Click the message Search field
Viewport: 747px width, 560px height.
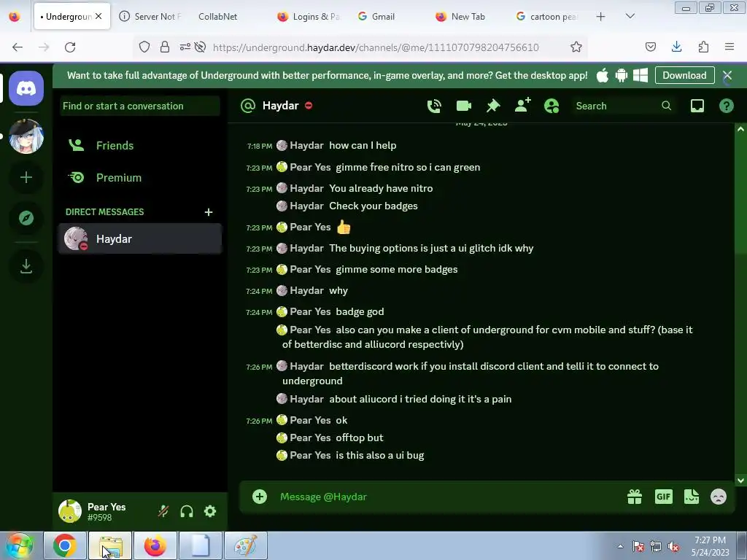[x=623, y=106]
